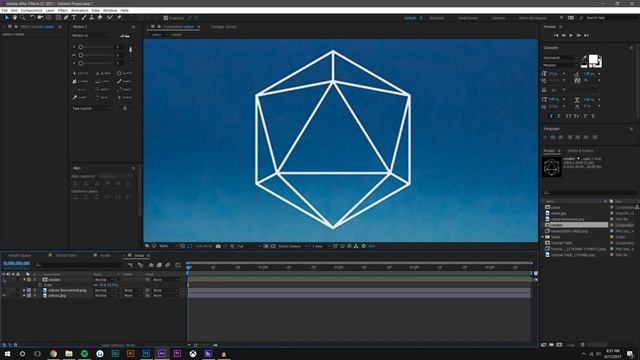Select the Hand tool
The width and height of the screenshot is (640, 360).
(x=15, y=18)
